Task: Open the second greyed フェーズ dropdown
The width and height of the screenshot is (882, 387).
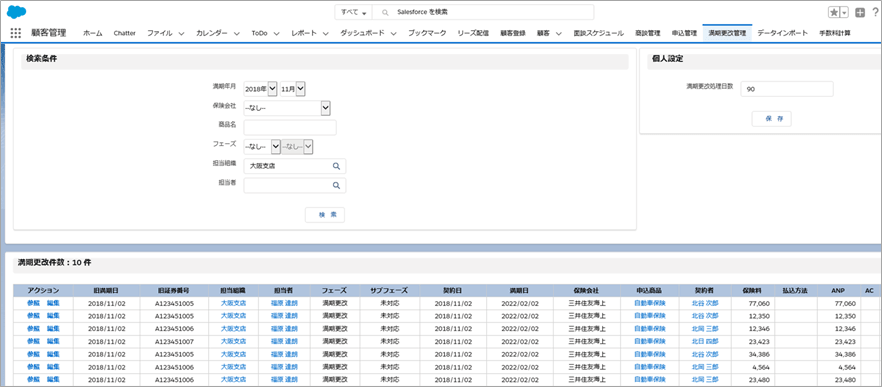Action: click(x=296, y=147)
